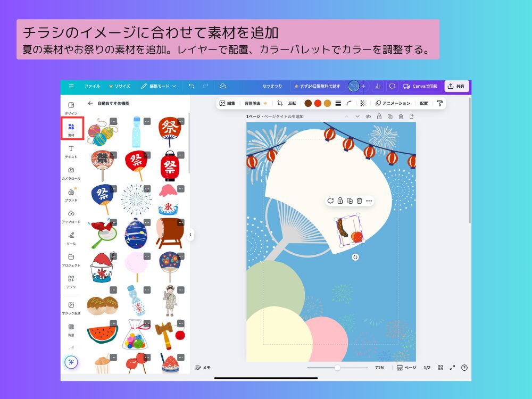The height and width of the screenshot is (399, 532).
Task: Collapse the elements panel with the chevron
Action: pyautogui.click(x=191, y=234)
